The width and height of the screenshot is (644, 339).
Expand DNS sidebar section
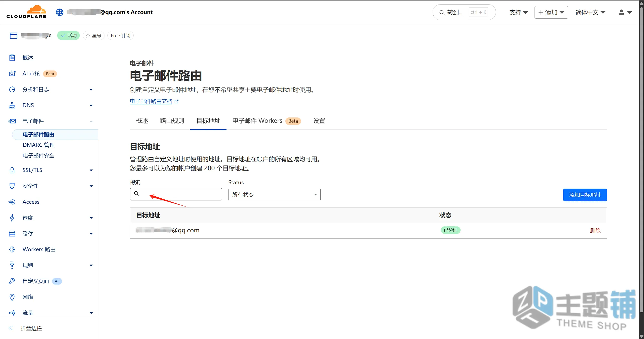[x=91, y=106]
